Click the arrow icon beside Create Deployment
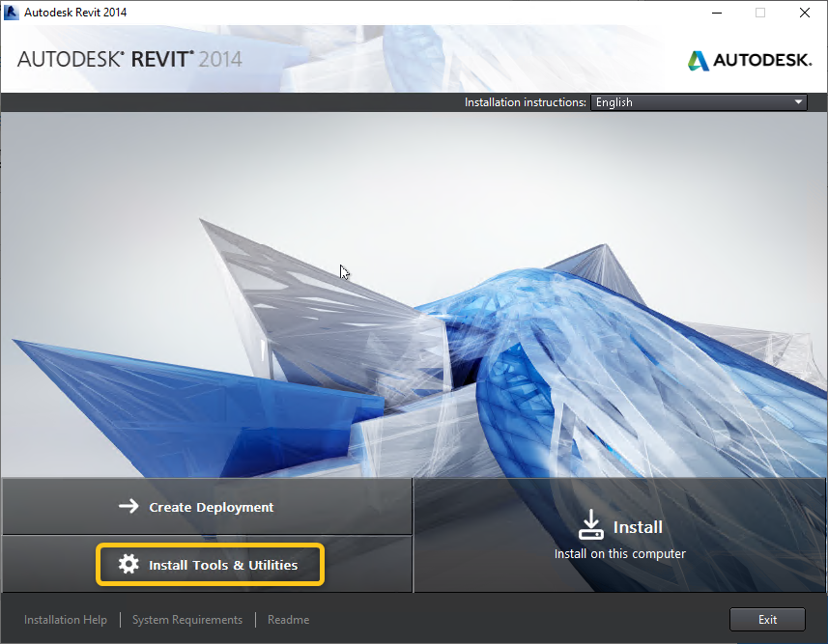828x644 pixels. tap(128, 505)
